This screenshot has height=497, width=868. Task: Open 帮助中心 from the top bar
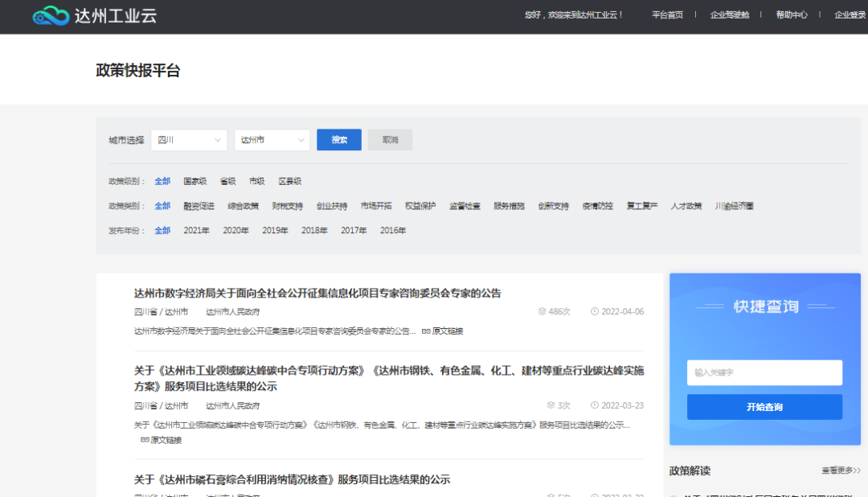click(791, 15)
